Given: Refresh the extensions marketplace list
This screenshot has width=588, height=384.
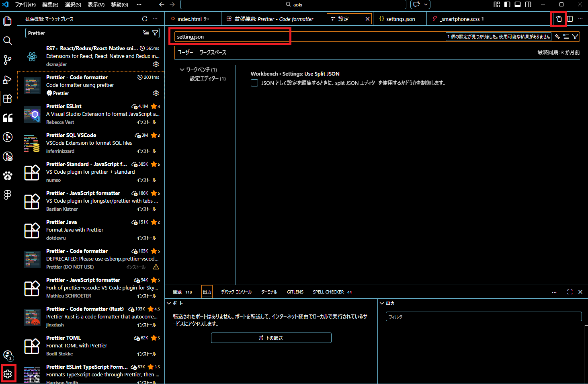Looking at the screenshot, I should click(x=145, y=19).
